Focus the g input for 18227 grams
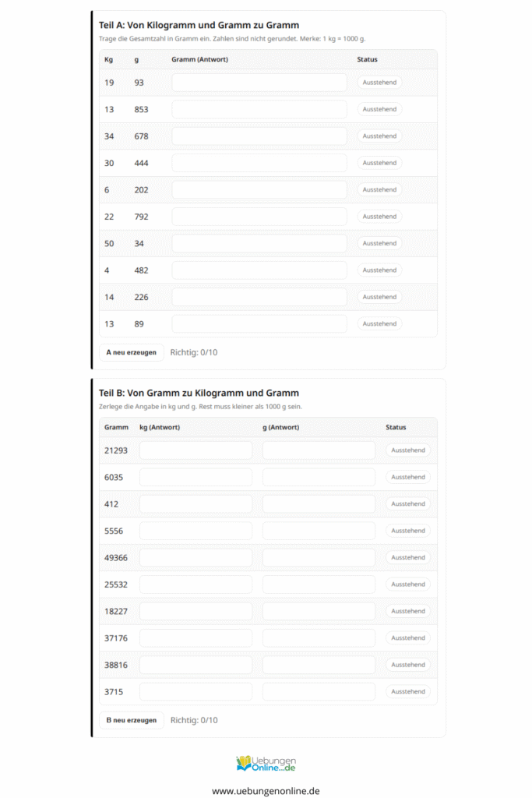This screenshot has width=532, height=798. (319, 611)
